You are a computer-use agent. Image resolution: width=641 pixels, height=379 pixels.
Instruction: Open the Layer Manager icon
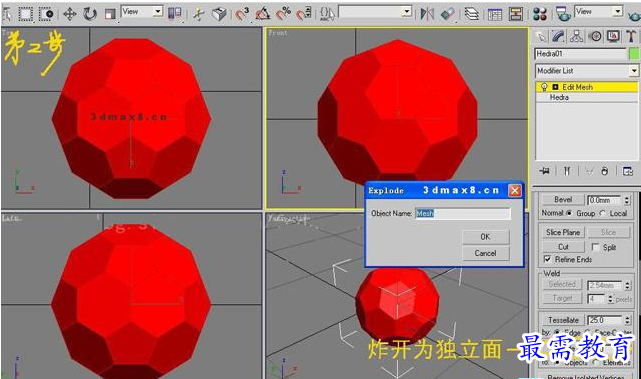(472, 14)
